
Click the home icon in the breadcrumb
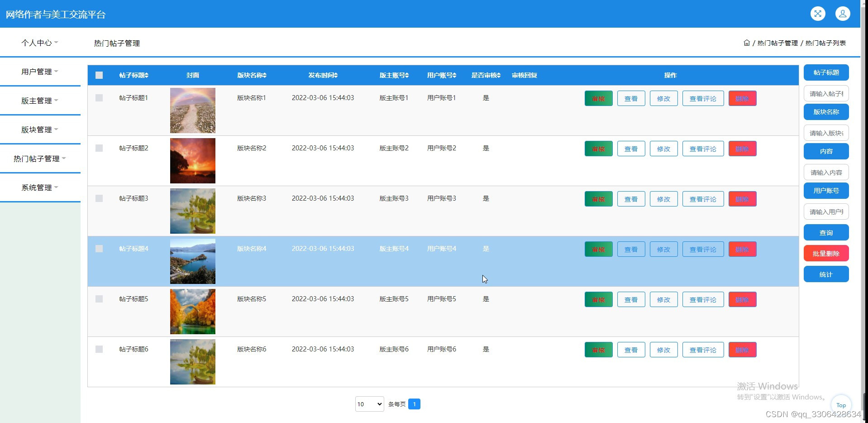click(747, 43)
